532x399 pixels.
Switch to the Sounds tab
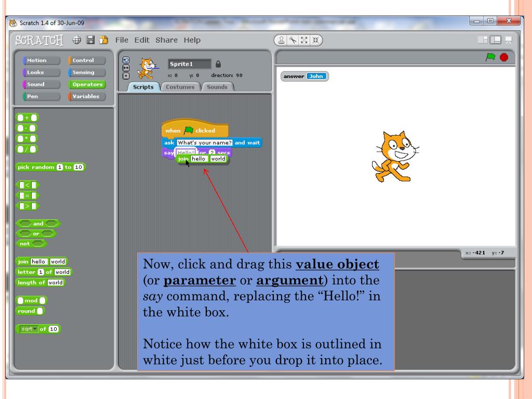(x=217, y=87)
